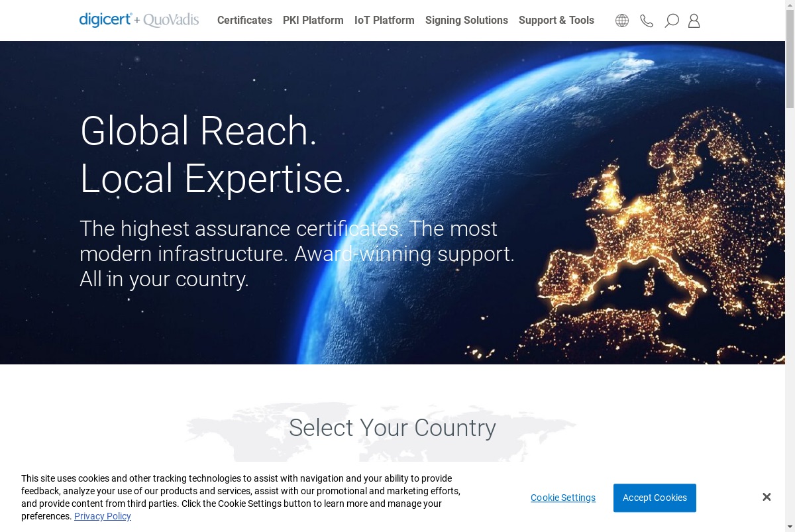This screenshot has height=532, width=795.
Task: Open the PKI Platform menu
Action: click(313, 21)
